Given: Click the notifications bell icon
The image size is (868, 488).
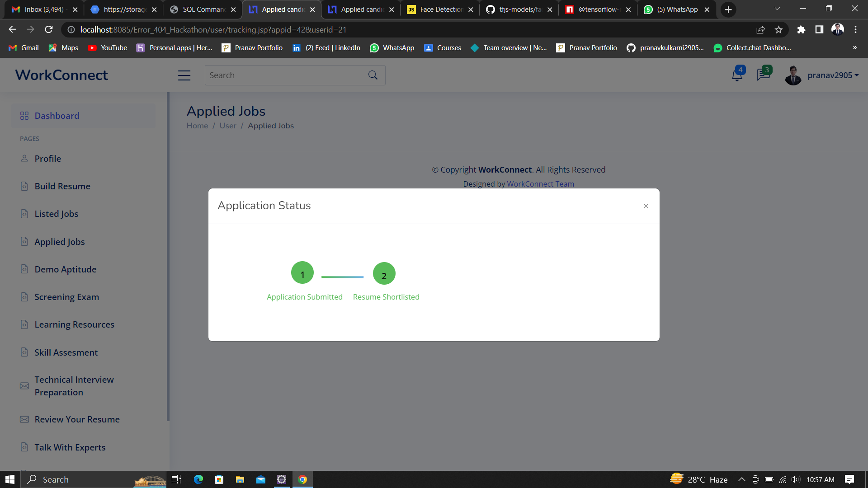Looking at the screenshot, I should (737, 75).
